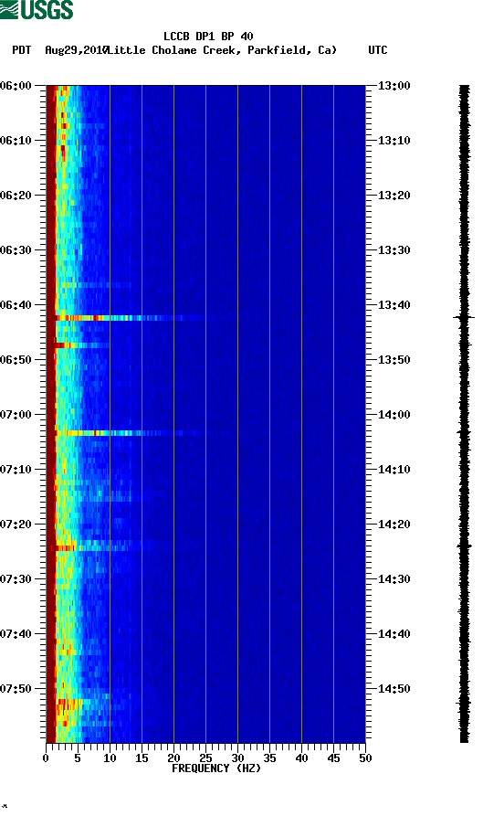The width and height of the screenshot is (504, 816).
Task: Click the 13:30 UTC time label
Action: 394,249
